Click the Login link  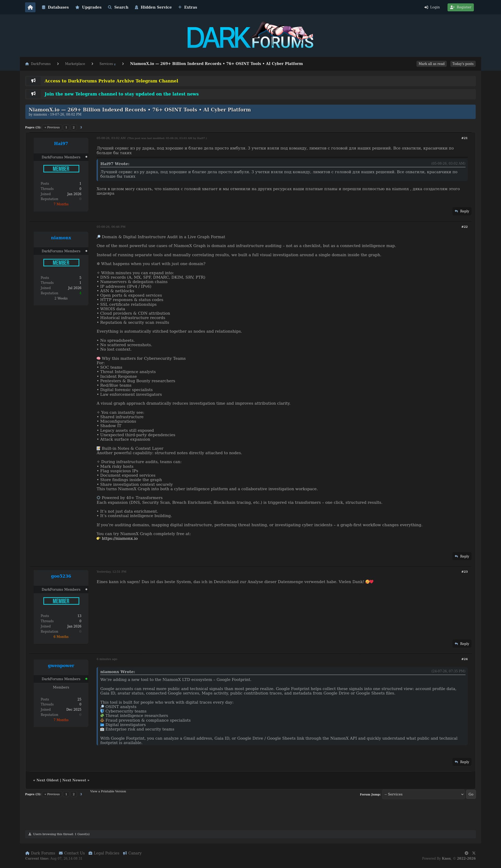(432, 7)
